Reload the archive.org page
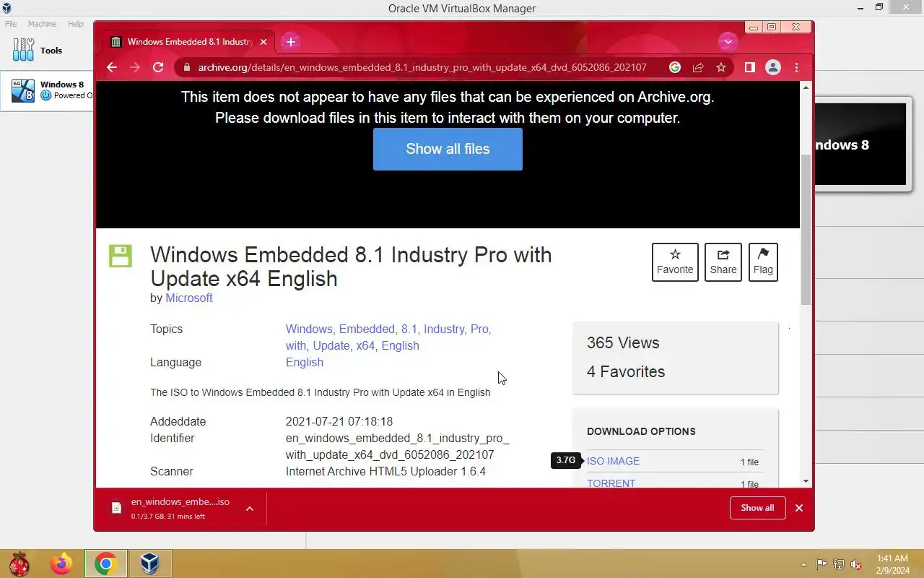Image resolution: width=924 pixels, height=578 pixels. [158, 67]
